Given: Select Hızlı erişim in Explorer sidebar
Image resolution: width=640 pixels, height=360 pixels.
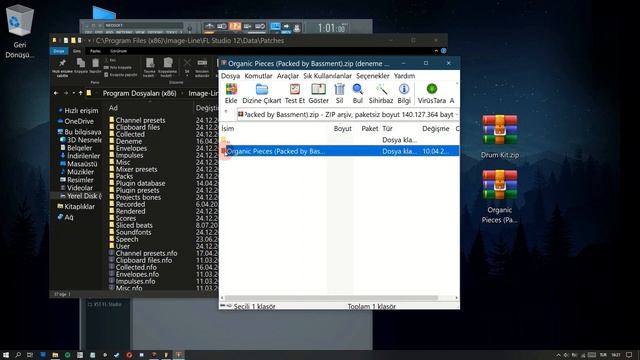Looking at the screenshot, I should (x=81, y=111).
